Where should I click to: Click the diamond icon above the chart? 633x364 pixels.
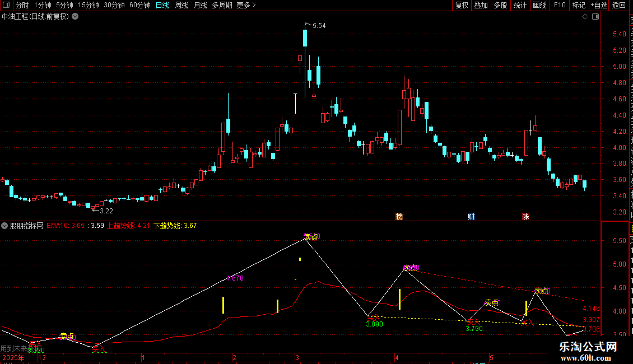(585, 17)
